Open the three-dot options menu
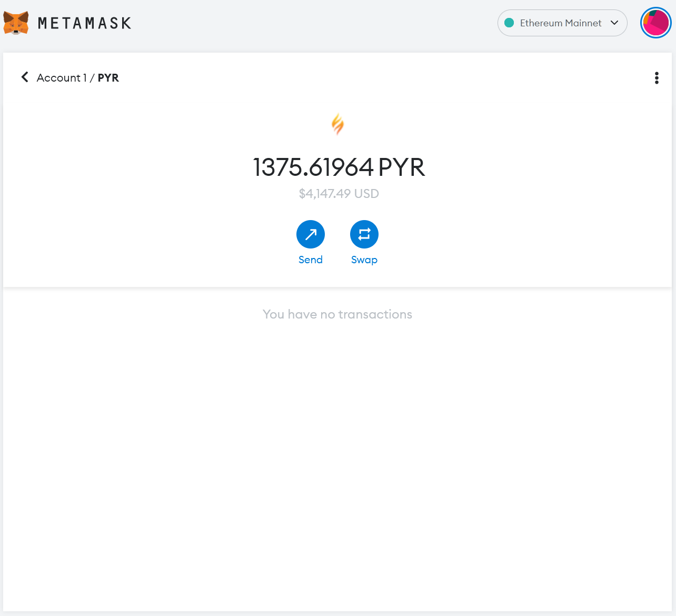The height and width of the screenshot is (616, 676). tap(657, 77)
